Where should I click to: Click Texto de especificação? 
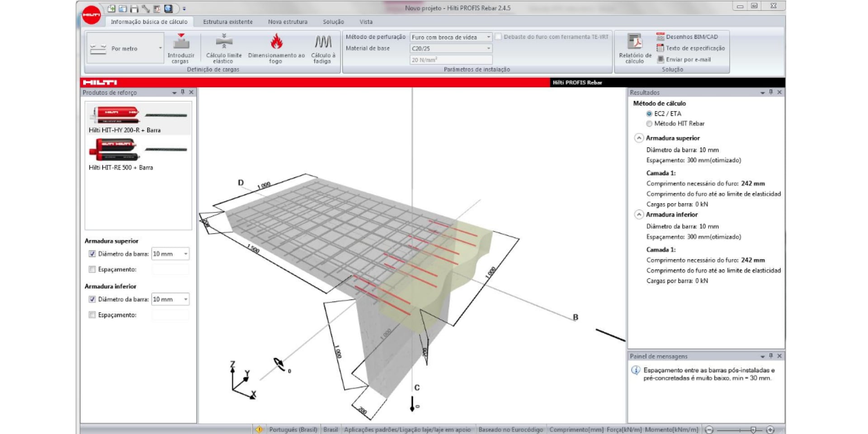point(691,48)
